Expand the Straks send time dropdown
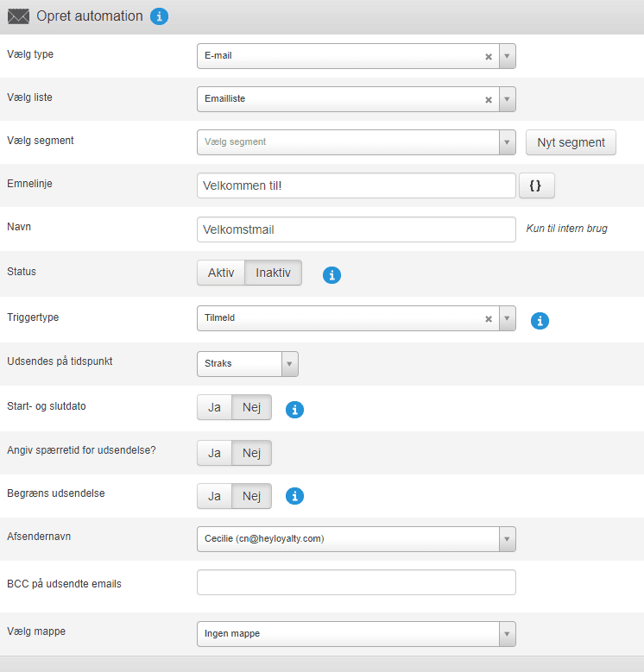This screenshot has width=644, height=672. 248,364
